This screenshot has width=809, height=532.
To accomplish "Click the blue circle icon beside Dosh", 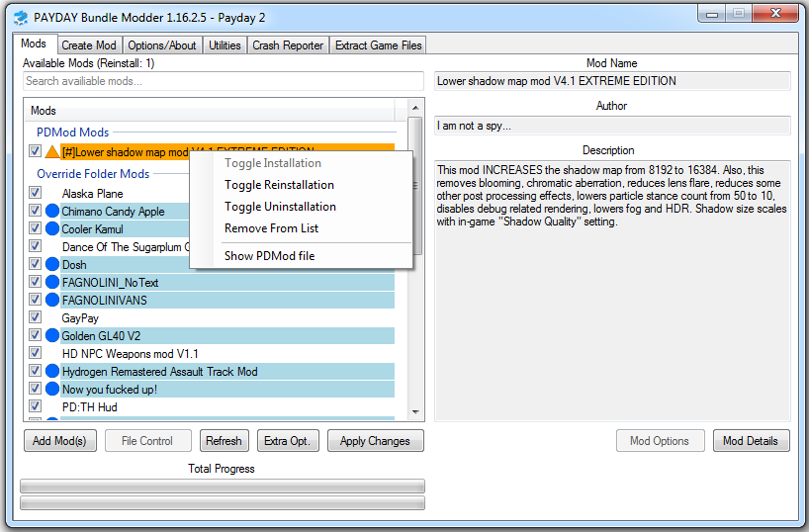I will point(52,264).
